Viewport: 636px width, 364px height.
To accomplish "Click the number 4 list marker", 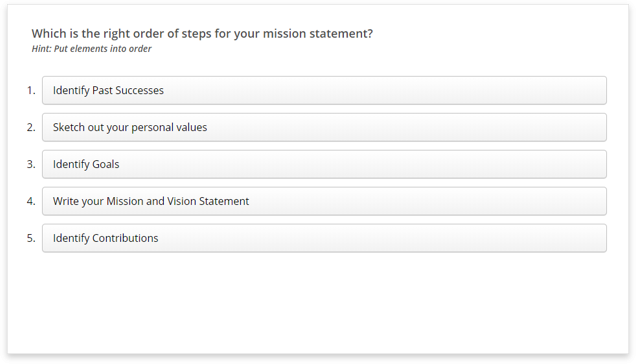I will [31, 201].
